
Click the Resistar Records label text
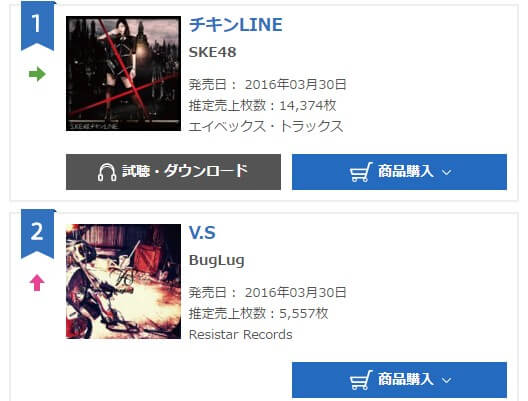pyautogui.click(x=240, y=335)
